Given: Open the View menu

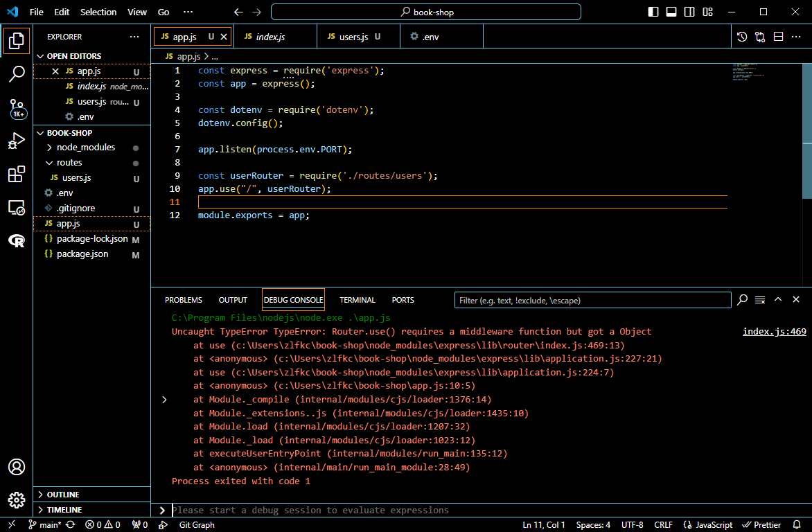Looking at the screenshot, I should click(x=137, y=12).
